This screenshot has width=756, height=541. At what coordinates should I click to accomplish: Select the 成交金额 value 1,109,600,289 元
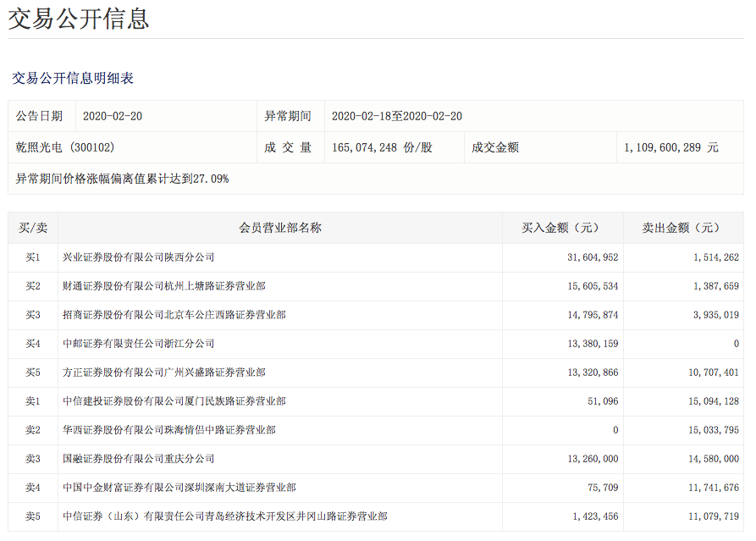click(670, 147)
